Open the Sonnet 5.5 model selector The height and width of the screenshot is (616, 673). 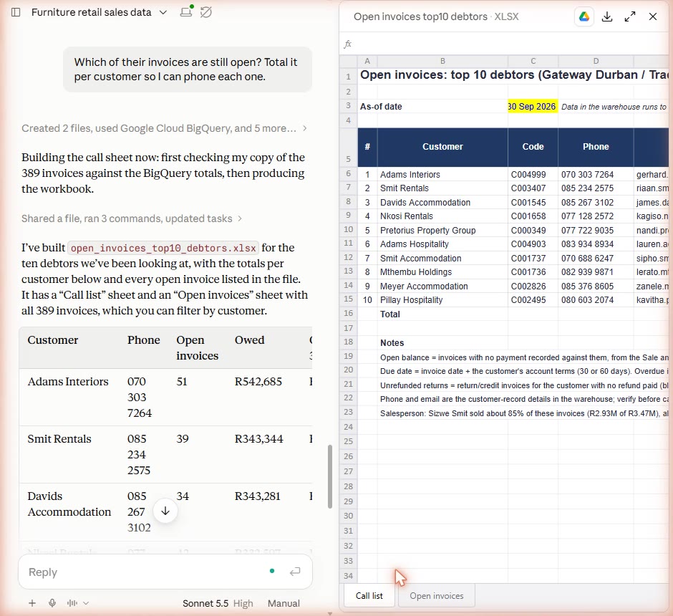205,603
